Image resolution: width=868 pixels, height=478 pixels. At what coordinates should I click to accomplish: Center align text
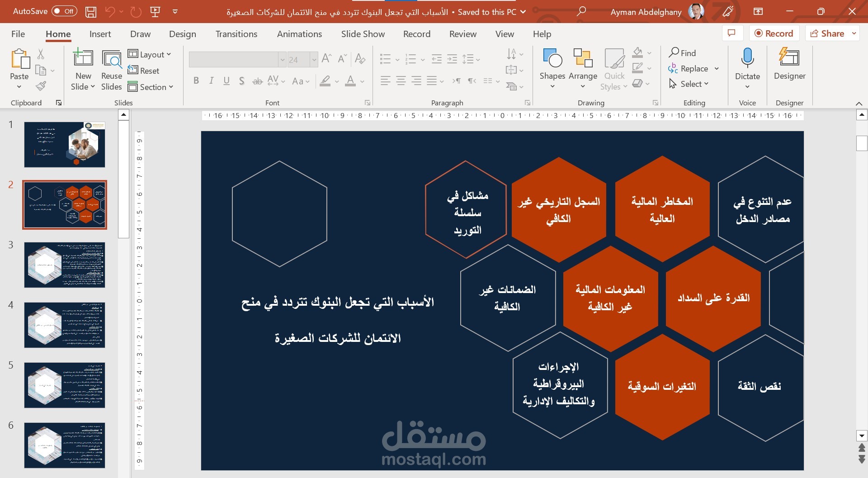coord(401,81)
